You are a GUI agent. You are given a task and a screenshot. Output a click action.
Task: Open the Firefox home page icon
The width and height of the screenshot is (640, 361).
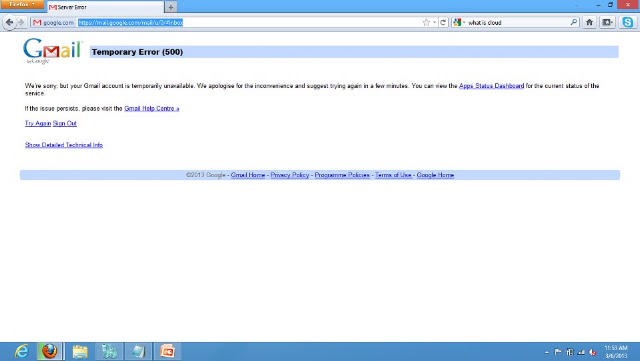[x=589, y=22]
